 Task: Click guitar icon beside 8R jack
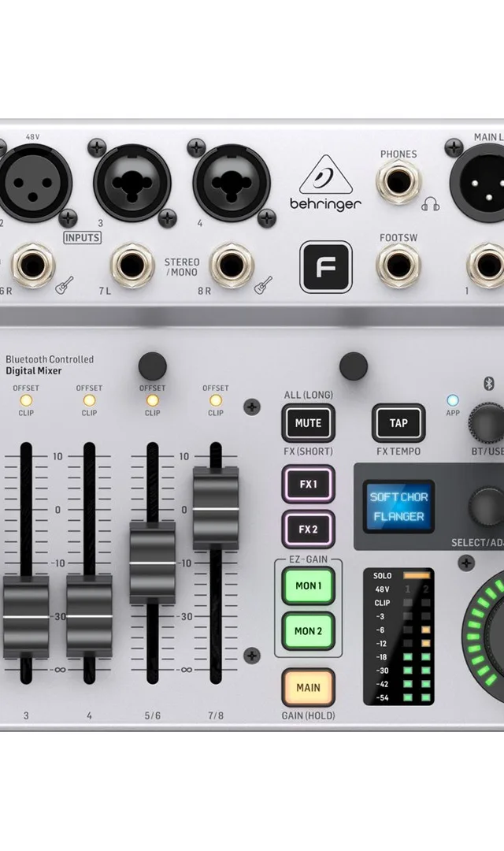point(264,285)
